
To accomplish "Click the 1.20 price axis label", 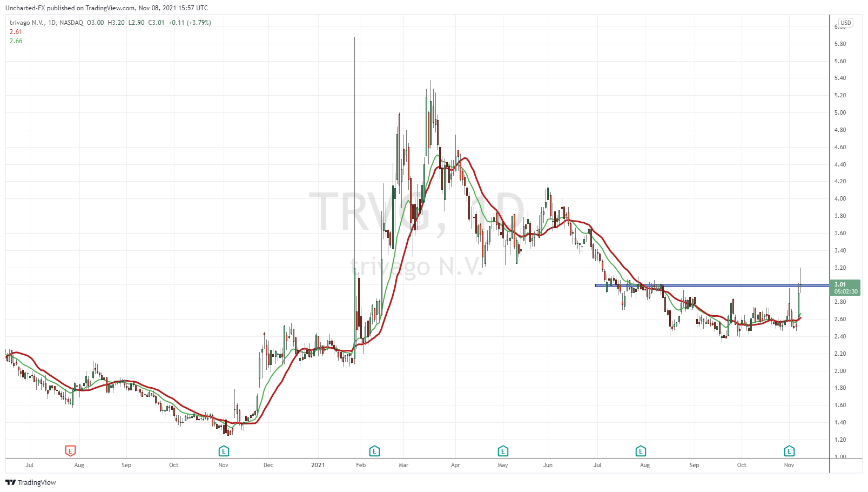I will 840,440.
